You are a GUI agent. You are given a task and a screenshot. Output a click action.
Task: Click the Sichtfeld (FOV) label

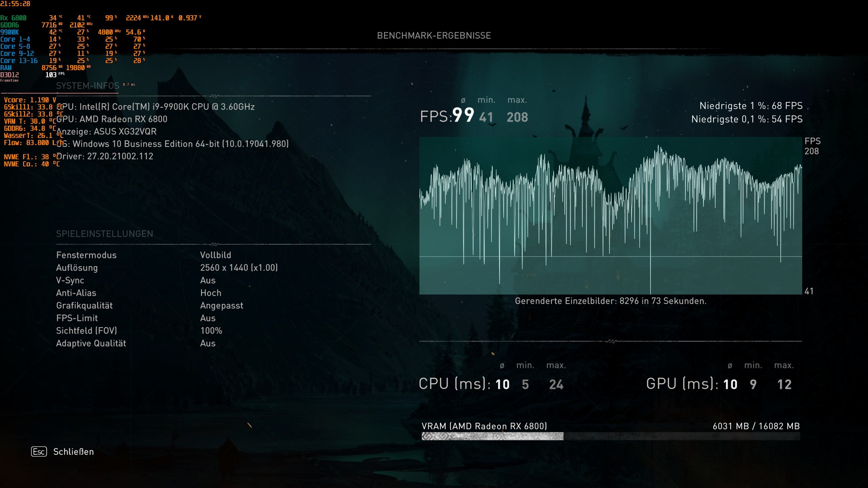pyautogui.click(x=86, y=331)
